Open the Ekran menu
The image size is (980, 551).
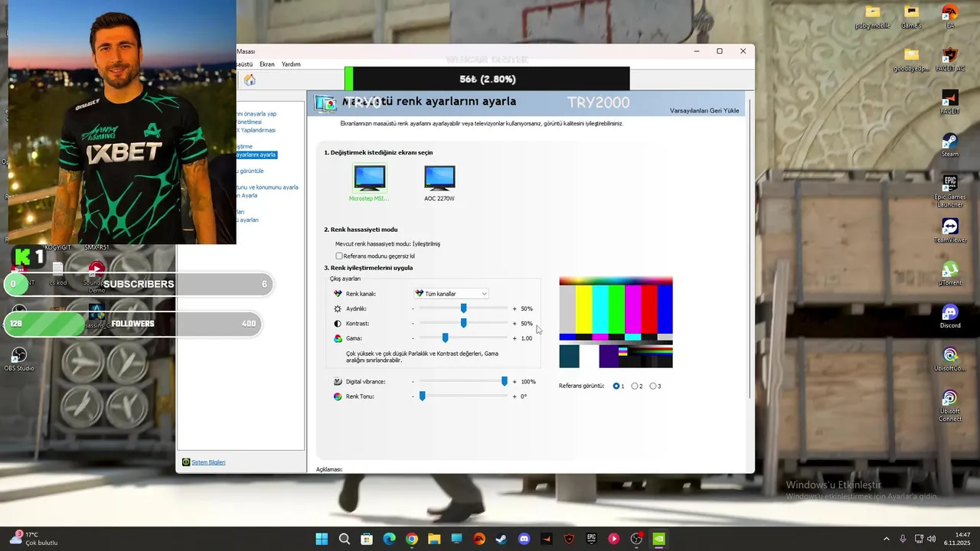click(x=267, y=64)
